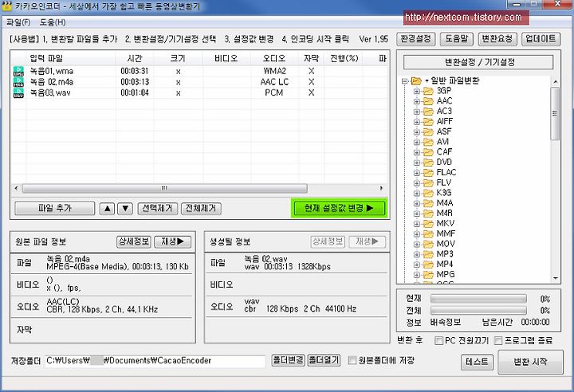The image size is (574, 392).
Task: Click the 변환 시작 button
Action: (530, 362)
